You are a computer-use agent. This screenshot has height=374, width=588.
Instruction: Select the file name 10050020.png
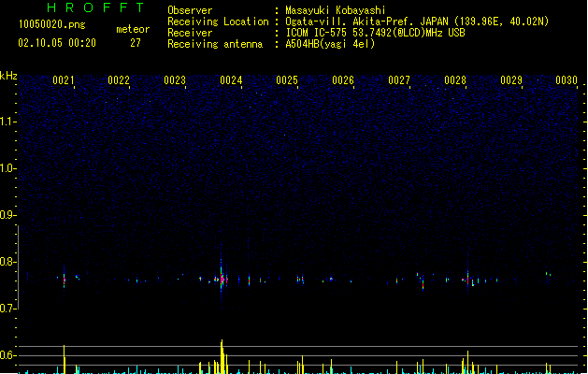point(52,24)
